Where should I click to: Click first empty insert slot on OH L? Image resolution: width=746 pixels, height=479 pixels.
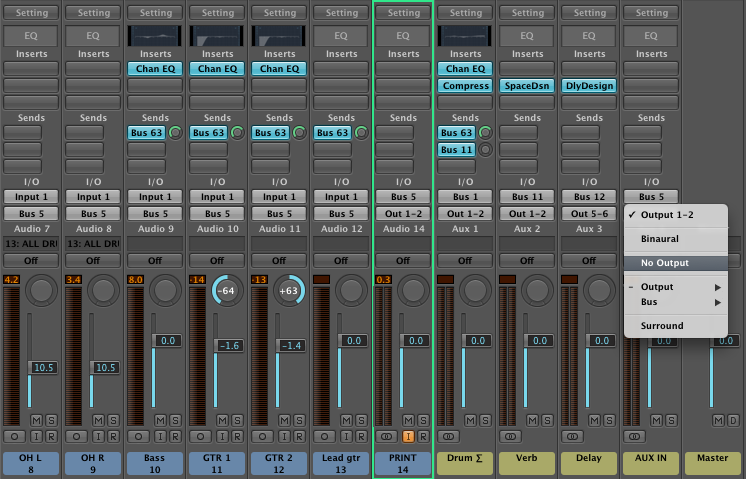(x=31, y=69)
